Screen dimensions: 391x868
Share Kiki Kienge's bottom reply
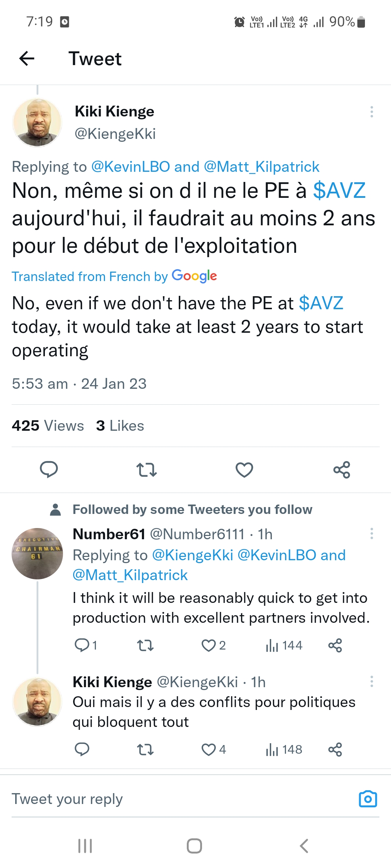click(335, 749)
